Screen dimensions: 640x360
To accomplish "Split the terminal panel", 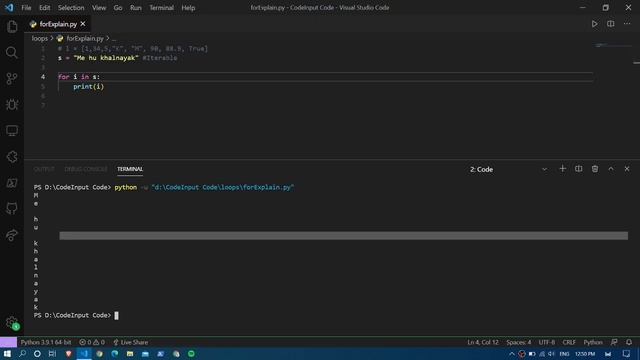I will (x=578, y=169).
